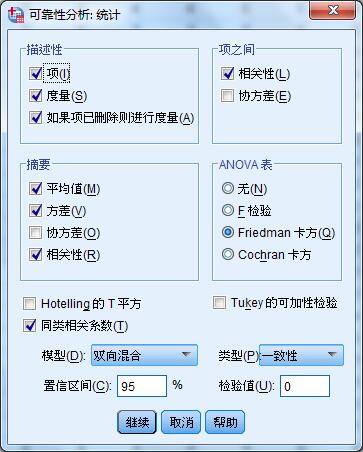Select the 无(N) ANOVA radio option
Image resolution: width=363 pixels, height=452 pixels.
tap(228, 188)
